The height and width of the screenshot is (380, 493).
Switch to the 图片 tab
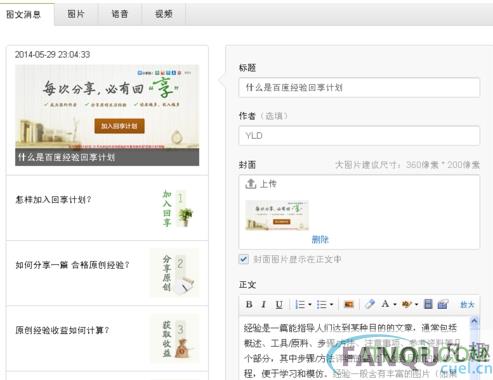pyautogui.click(x=76, y=14)
